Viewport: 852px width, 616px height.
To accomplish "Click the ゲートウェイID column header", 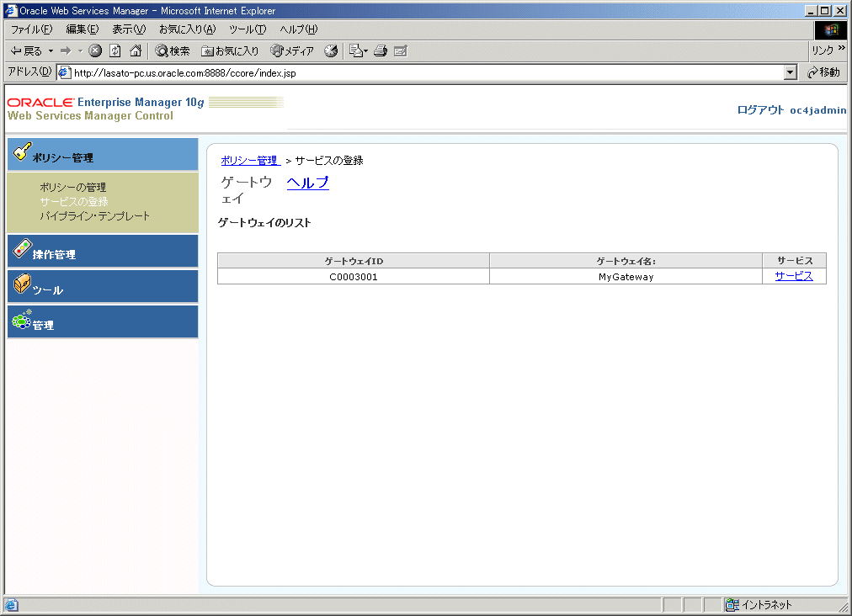I will coord(354,261).
